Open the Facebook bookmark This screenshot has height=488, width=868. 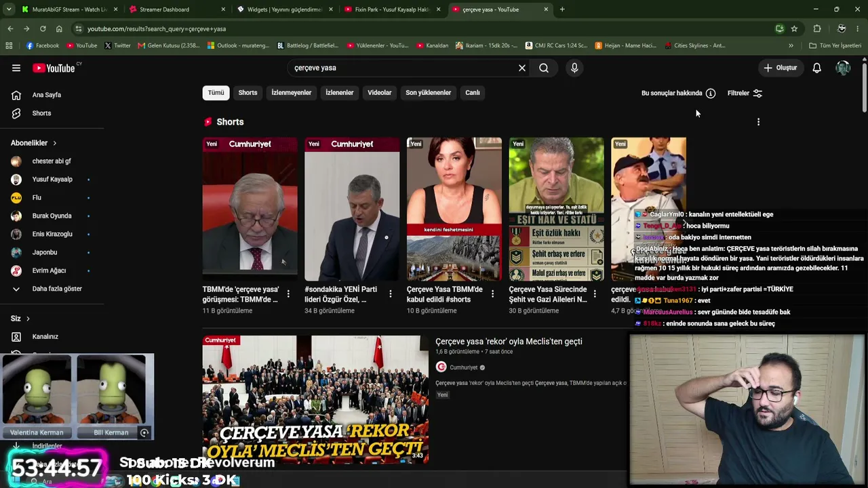pos(43,45)
